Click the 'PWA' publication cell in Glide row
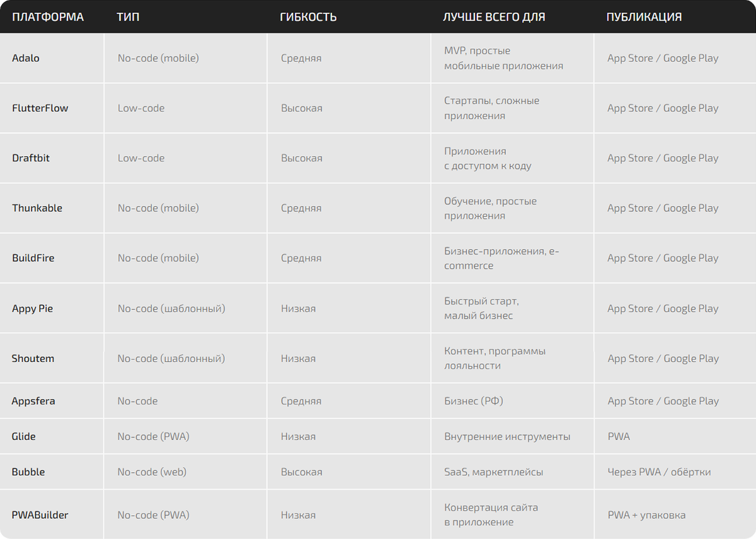 [619, 436]
